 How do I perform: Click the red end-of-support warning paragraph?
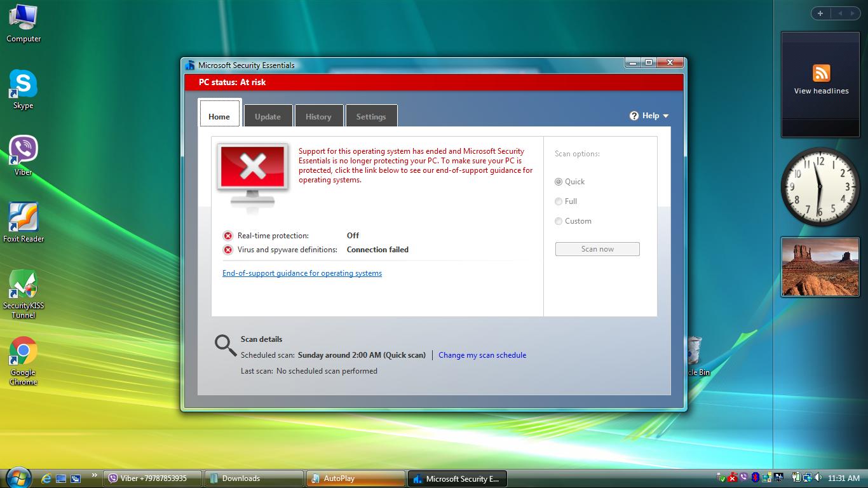point(416,165)
